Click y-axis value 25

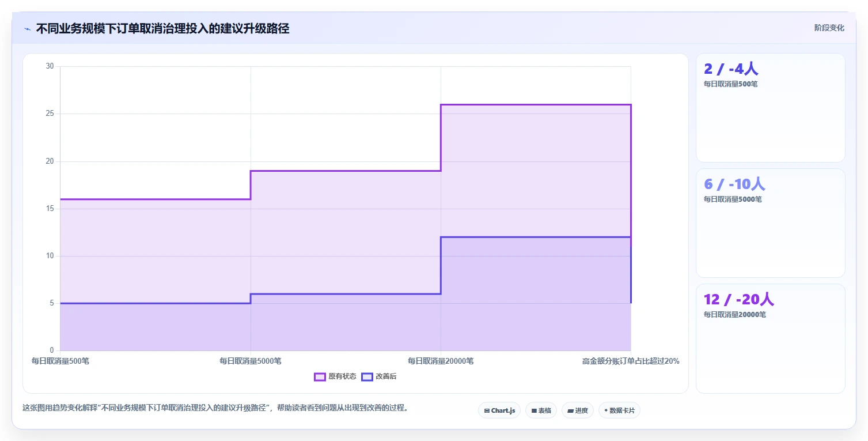[x=50, y=114]
